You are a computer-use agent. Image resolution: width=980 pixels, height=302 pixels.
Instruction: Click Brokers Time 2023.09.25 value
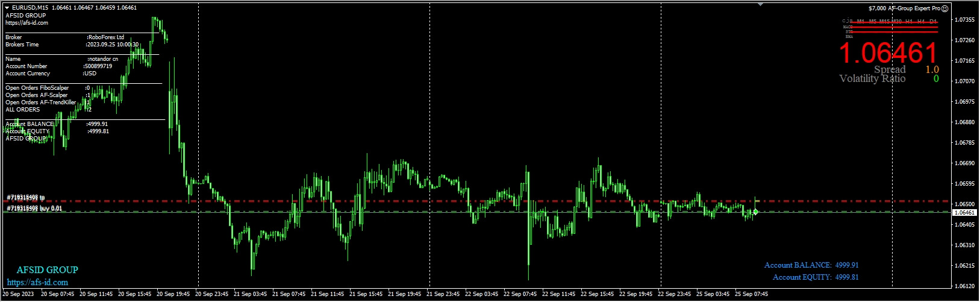coord(113,45)
